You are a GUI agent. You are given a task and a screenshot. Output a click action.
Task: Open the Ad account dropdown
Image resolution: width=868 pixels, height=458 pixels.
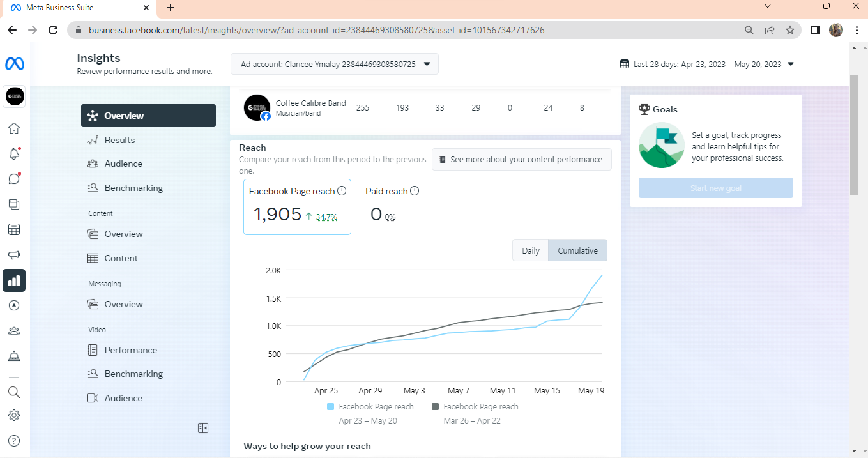click(335, 64)
